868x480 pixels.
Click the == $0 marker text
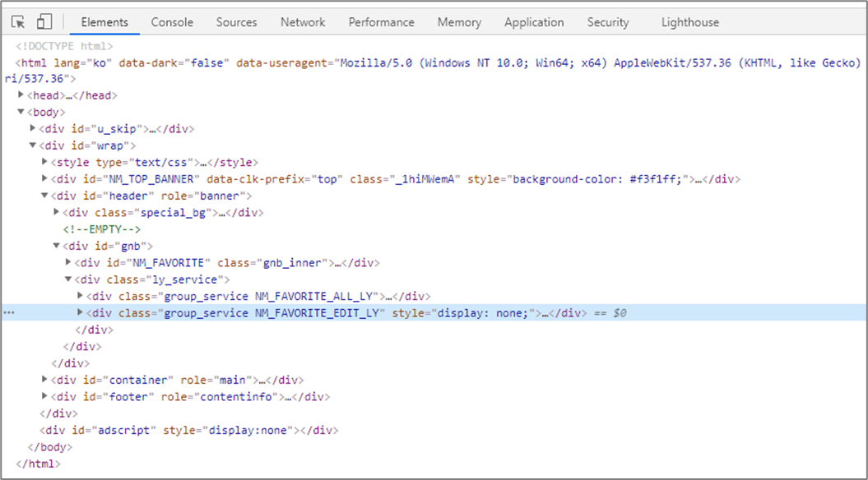[610, 313]
